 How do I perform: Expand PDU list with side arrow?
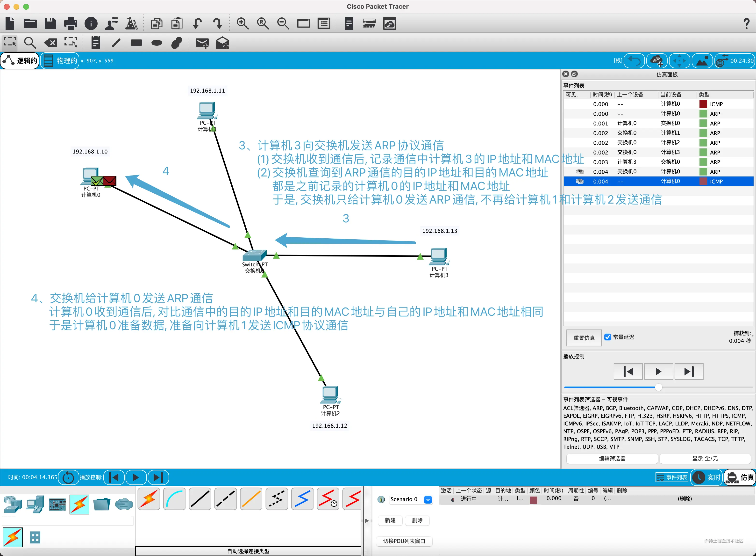point(367,521)
